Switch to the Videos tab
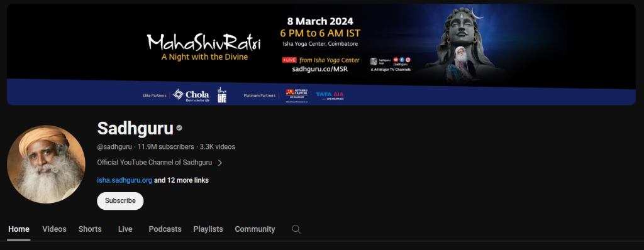The image size is (644, 250). (x=54, y=229)
